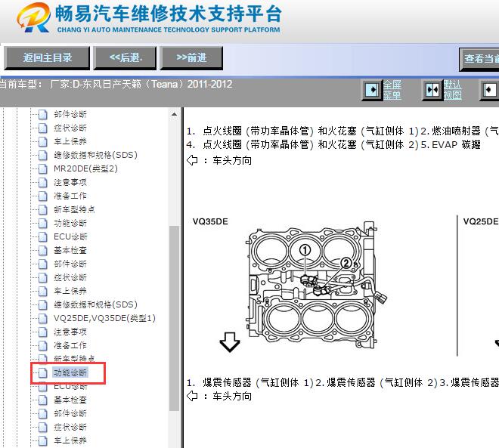Click the VQ25DE diagram label
The image size is (499, 448).
tap(481, 221)
